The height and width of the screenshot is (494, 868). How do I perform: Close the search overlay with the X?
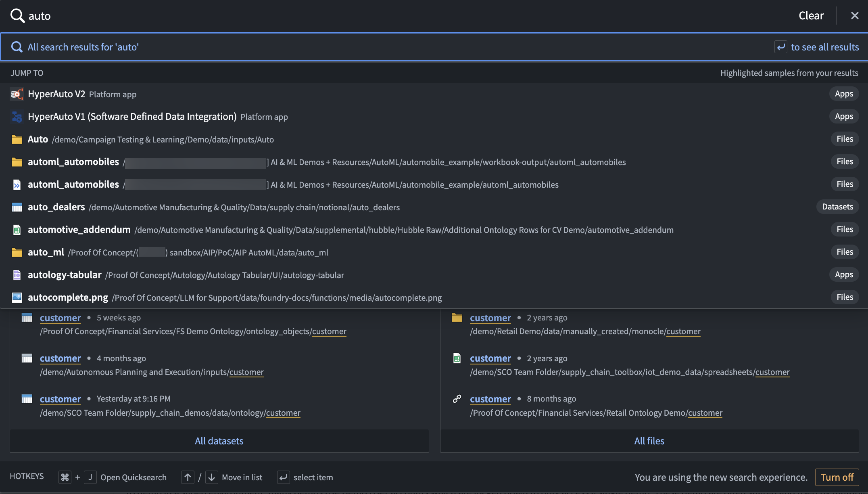tap(854, 16)
